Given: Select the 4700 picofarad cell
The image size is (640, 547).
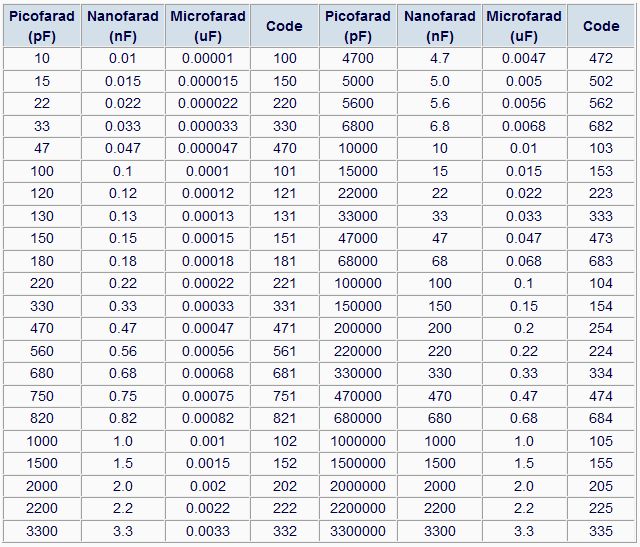Looking at the screenshot, I should point(358,58).
